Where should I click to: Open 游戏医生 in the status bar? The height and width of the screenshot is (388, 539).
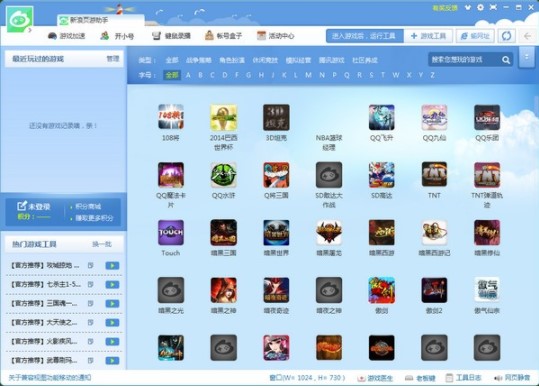375,378
